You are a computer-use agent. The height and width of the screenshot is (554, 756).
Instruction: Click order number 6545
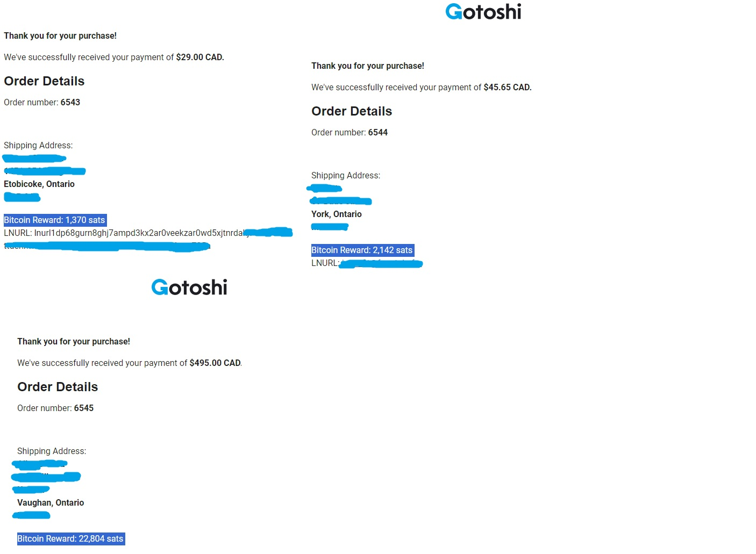[83, 408]
